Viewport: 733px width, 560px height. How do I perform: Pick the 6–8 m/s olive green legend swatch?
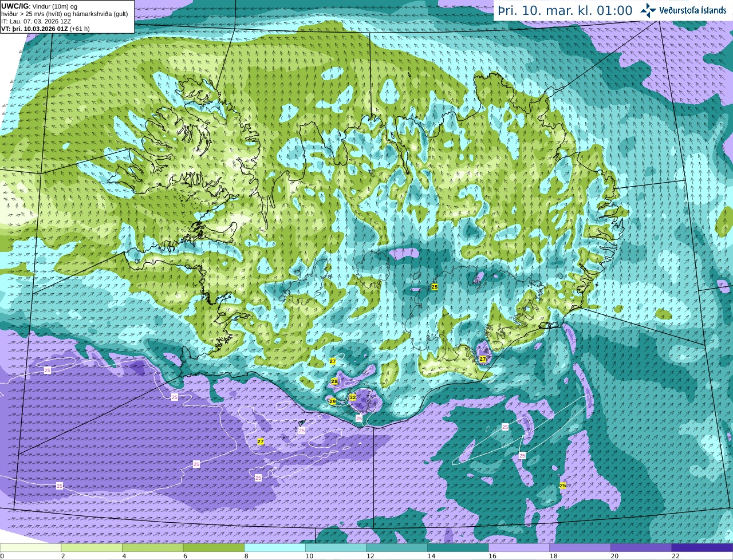[214, 547]
